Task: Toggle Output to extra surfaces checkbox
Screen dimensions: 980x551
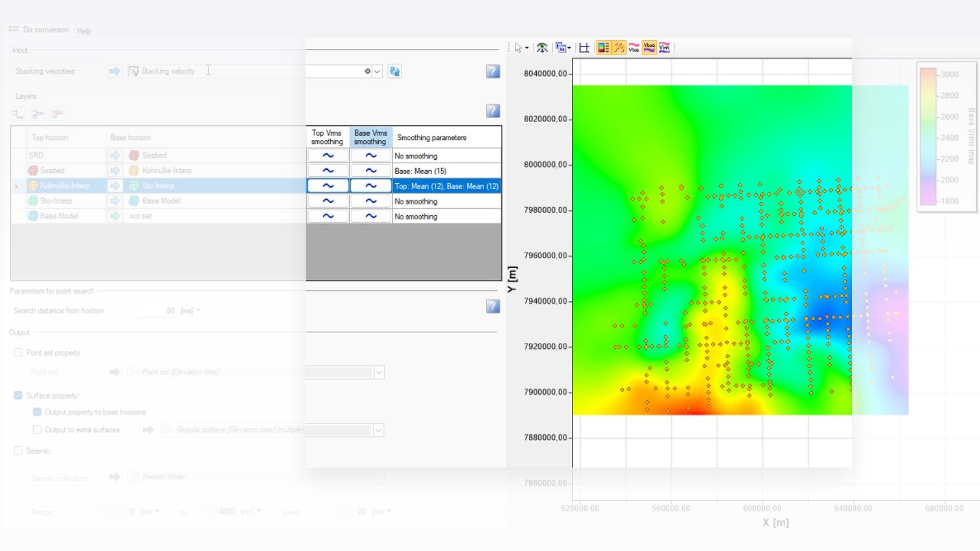Action: [x=37, y=430]
